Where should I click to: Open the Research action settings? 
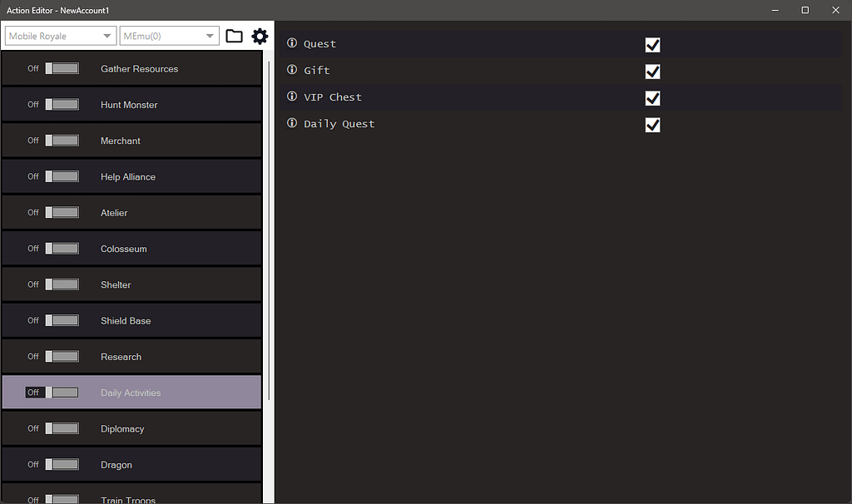pos(121,357)
